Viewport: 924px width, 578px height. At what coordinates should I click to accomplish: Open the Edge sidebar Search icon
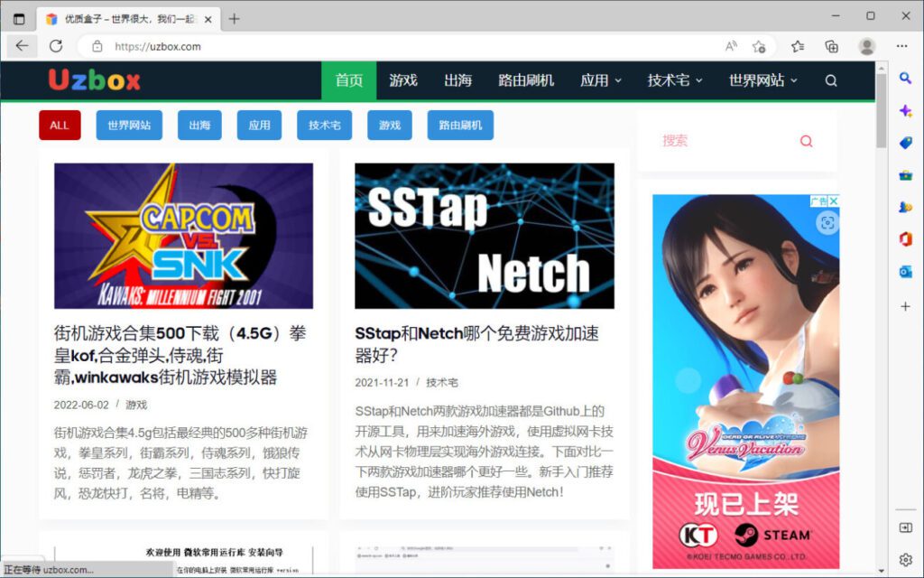coord(906,79)
